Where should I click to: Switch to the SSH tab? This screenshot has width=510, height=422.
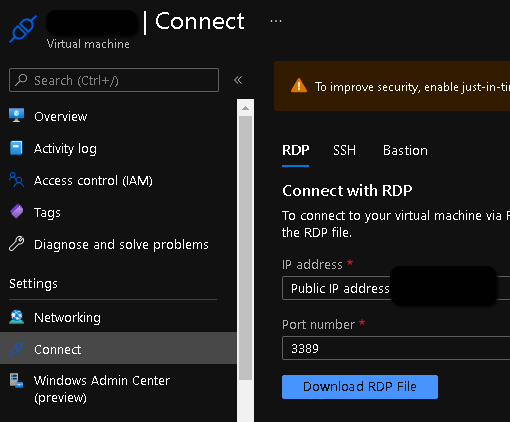(344, 150)
